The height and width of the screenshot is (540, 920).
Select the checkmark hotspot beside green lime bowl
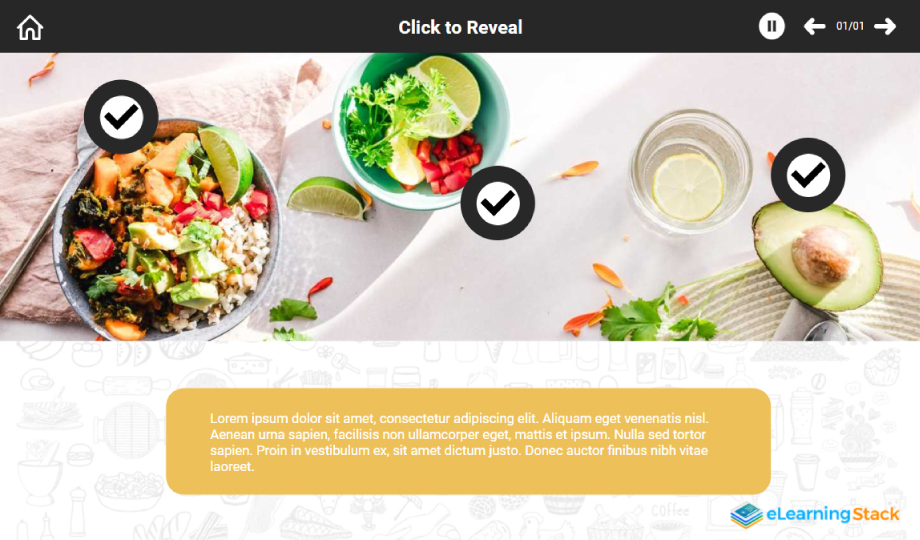[498, 203]
